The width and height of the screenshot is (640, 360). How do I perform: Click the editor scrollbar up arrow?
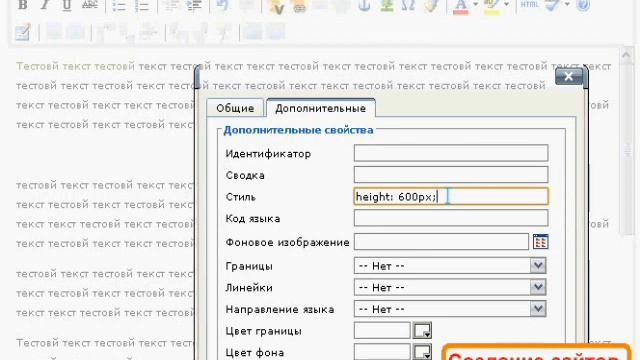click(x=626, y=56)
